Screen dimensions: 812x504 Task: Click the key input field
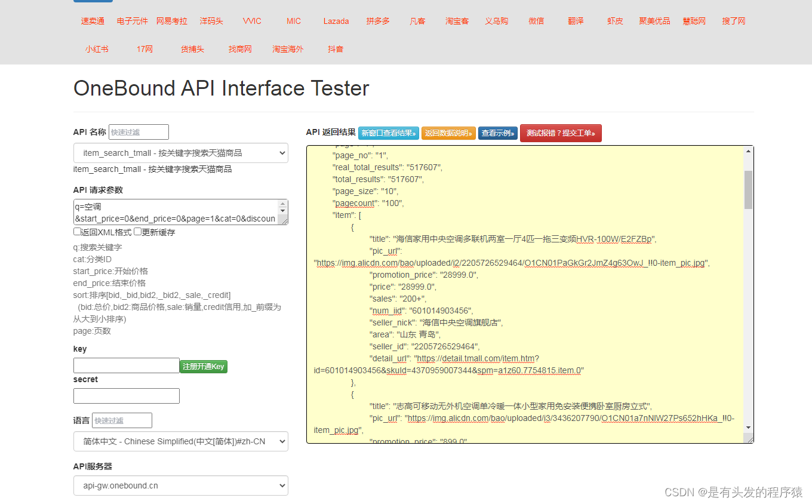pyautogui.click(x=126, y=365)
